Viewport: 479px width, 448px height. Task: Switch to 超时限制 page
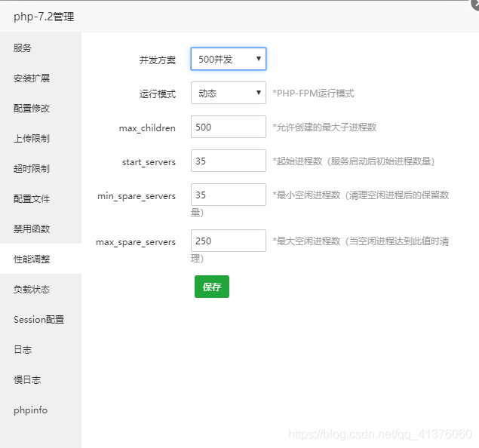click(41, 169)
